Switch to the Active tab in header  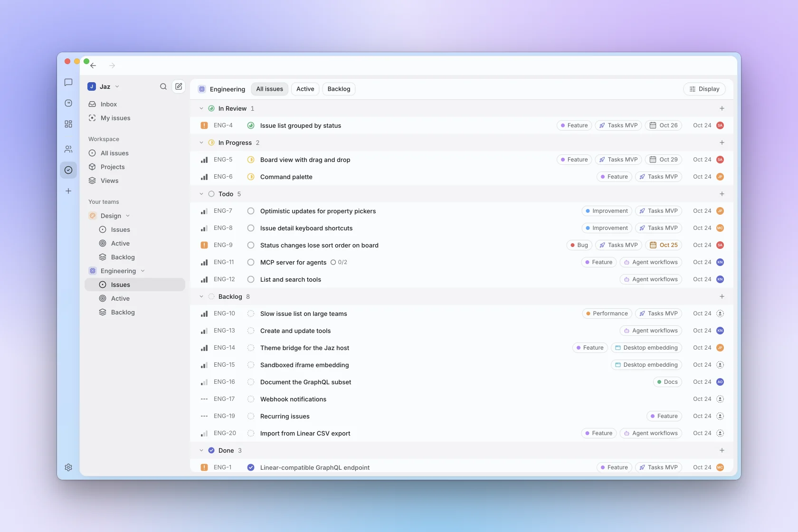pyautogui.click(x=305, y=89)
